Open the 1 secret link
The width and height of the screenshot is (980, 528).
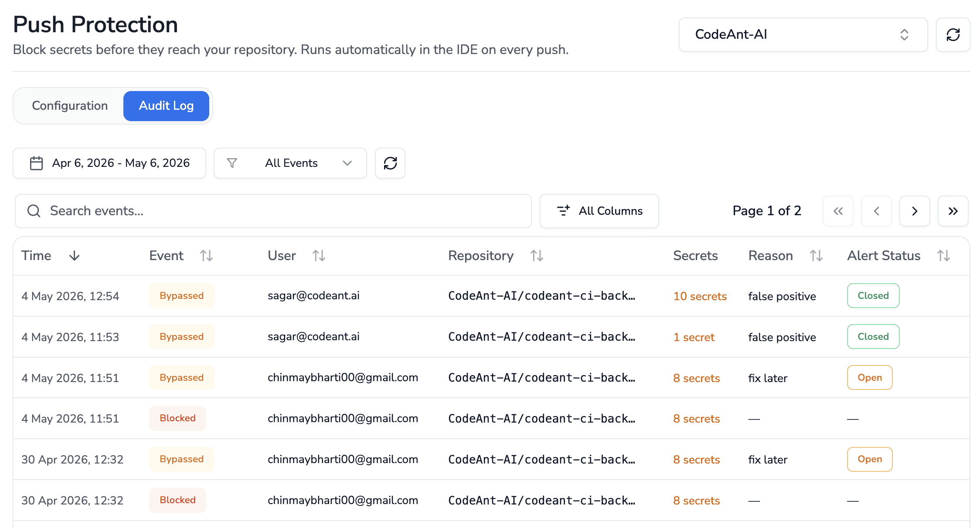(x=694, y=337)
